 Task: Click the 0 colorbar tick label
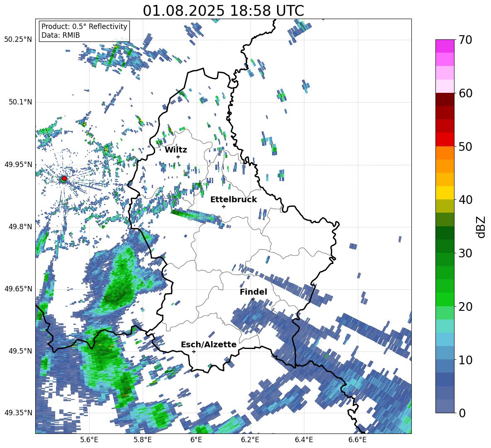click(462, 413)
